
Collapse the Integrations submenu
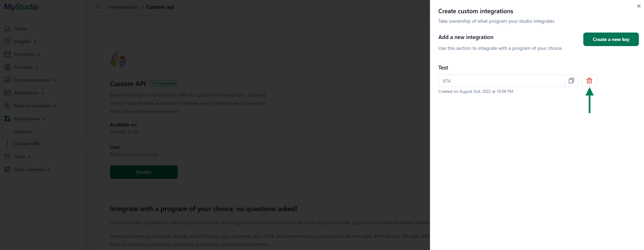pos(44,119)
